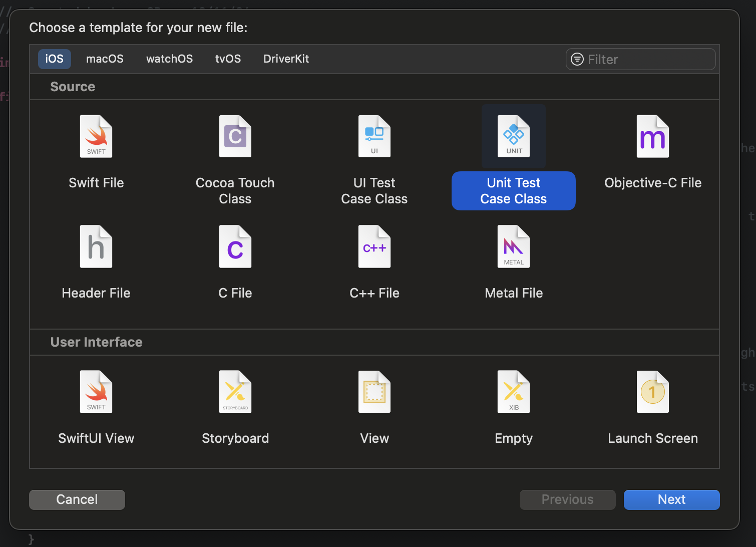The image size is (756, 547).
Task: Choose the Cocoa Touch Class icon
Action: point(235,136)
